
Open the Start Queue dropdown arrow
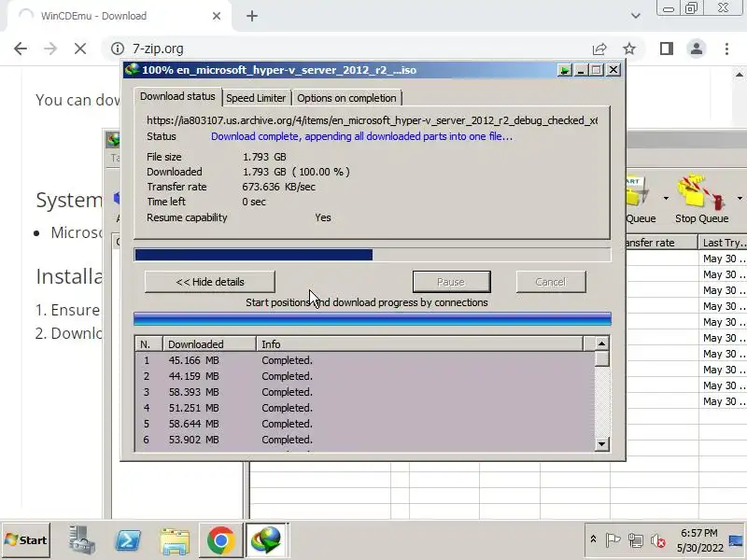pyautogui.click(x=666, y=198)
